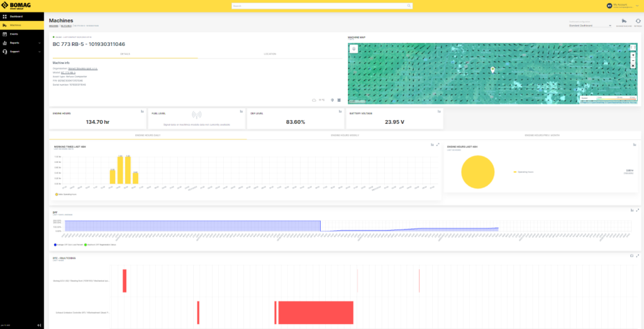Click inside the search field
Image resolution: width=644 pixels, height=329 pixels.
(322, 6)
